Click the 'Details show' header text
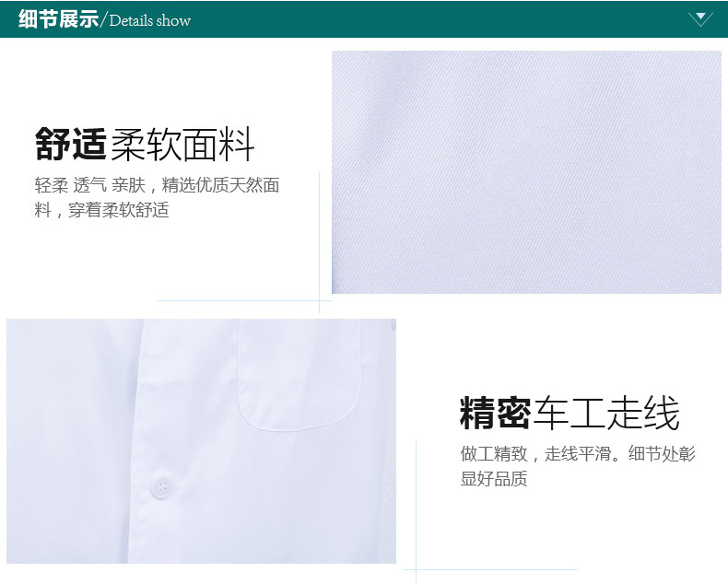Image resolution: width=728 pixels, height=584 pixels. (x=150, y=21)
